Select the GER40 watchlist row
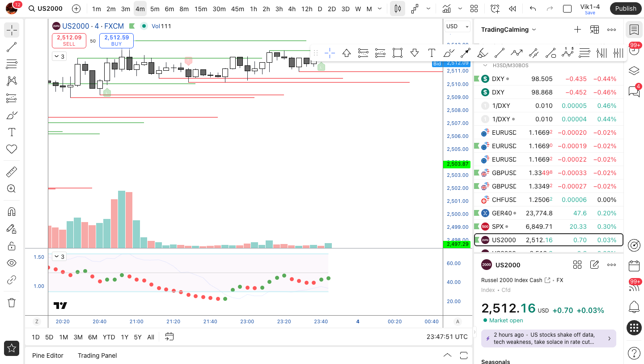 click(x=549, y=213)
